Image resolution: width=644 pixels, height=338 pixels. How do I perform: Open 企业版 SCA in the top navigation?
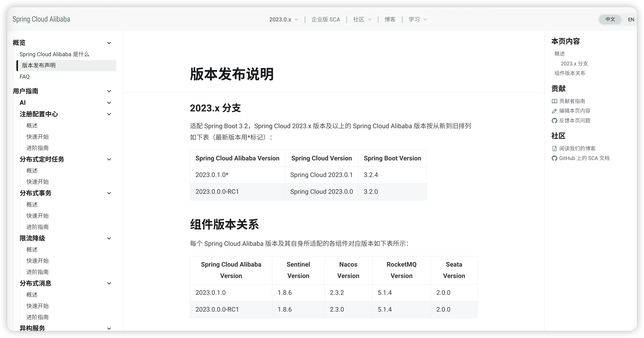tap(326, 20)
